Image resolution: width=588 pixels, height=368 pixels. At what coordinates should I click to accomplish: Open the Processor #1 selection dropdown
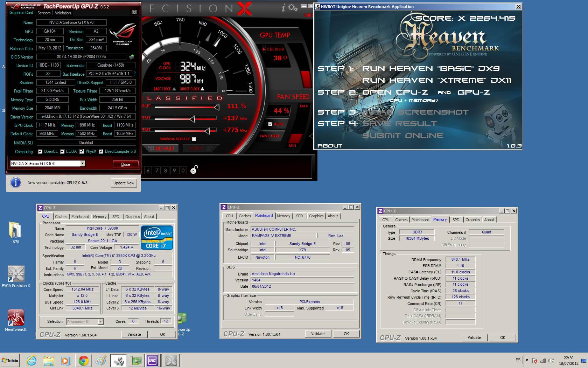(100, 322)
